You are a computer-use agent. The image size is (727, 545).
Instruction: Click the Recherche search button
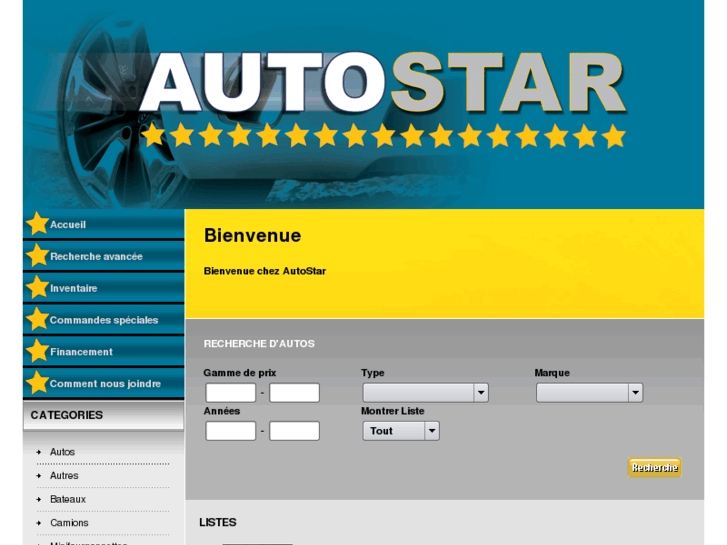[655, 467]
